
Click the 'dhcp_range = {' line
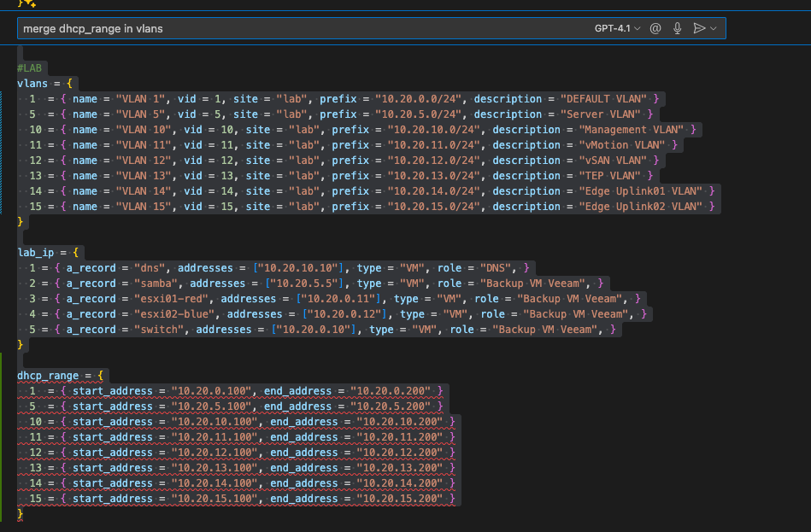pyautogui.click(x=61, y=376)
